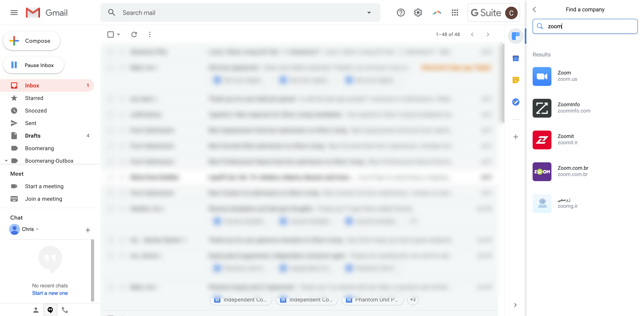Viewport: 644px width, 316px height.
Task: Open the Starred folder
Action: (x=47, y=98)
